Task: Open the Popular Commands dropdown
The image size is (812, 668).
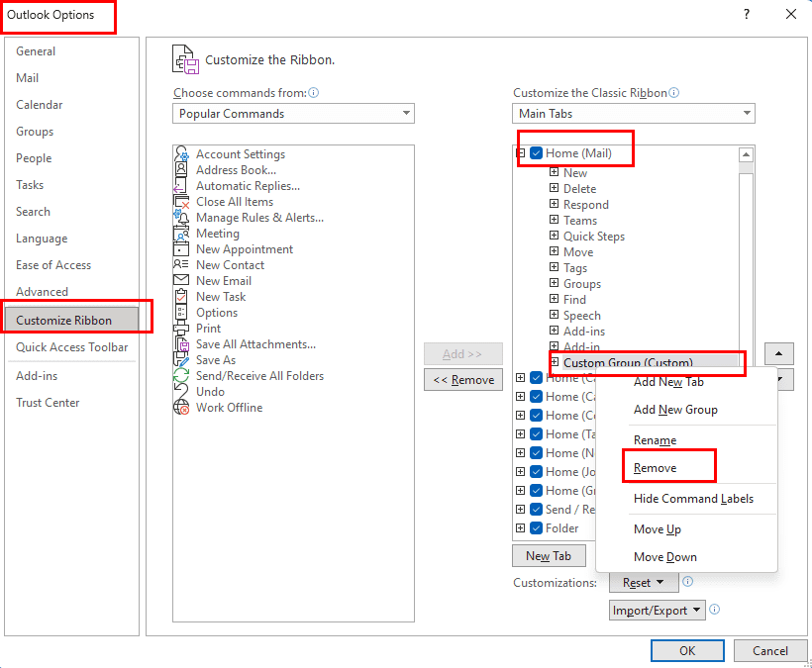Action: (293, 114)
